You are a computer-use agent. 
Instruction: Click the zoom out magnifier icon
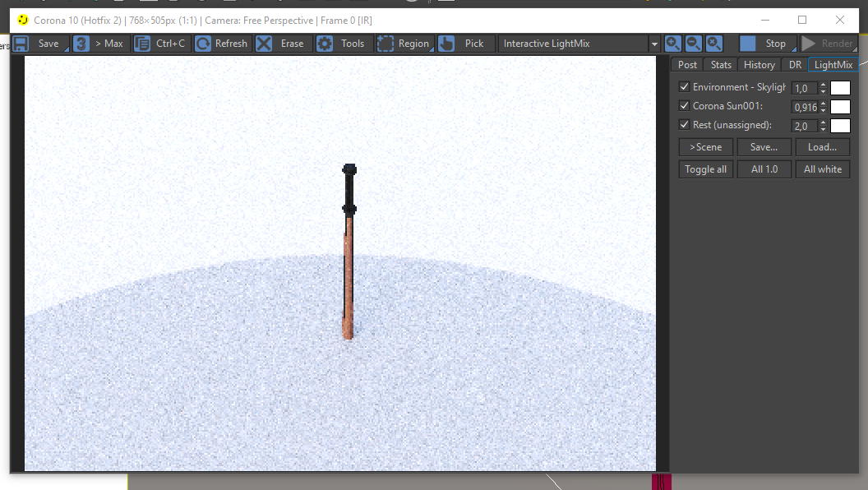click(x=693, y=44)
